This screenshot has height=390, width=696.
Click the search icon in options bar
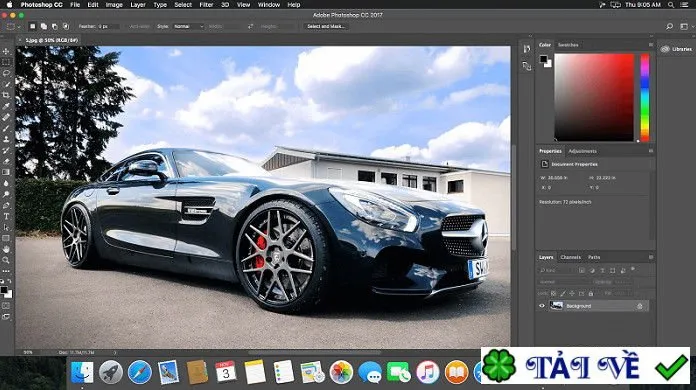click(669, 27)
